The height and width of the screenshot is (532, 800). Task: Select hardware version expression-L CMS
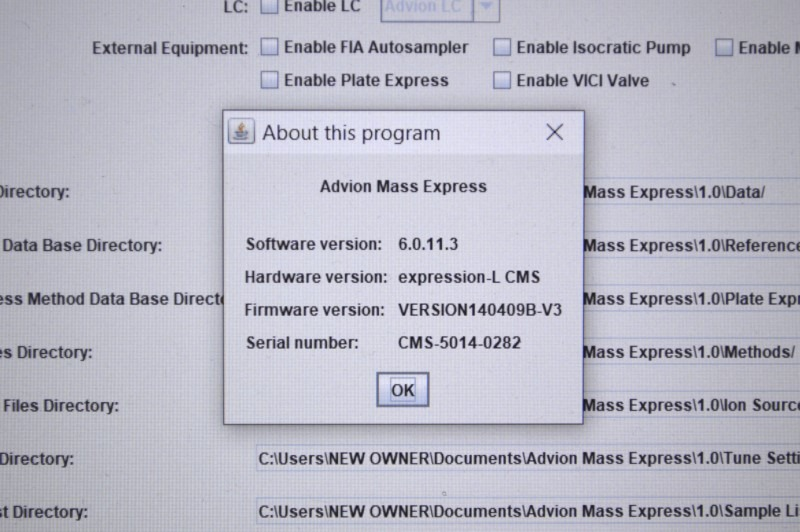click(x=469, y=277)
